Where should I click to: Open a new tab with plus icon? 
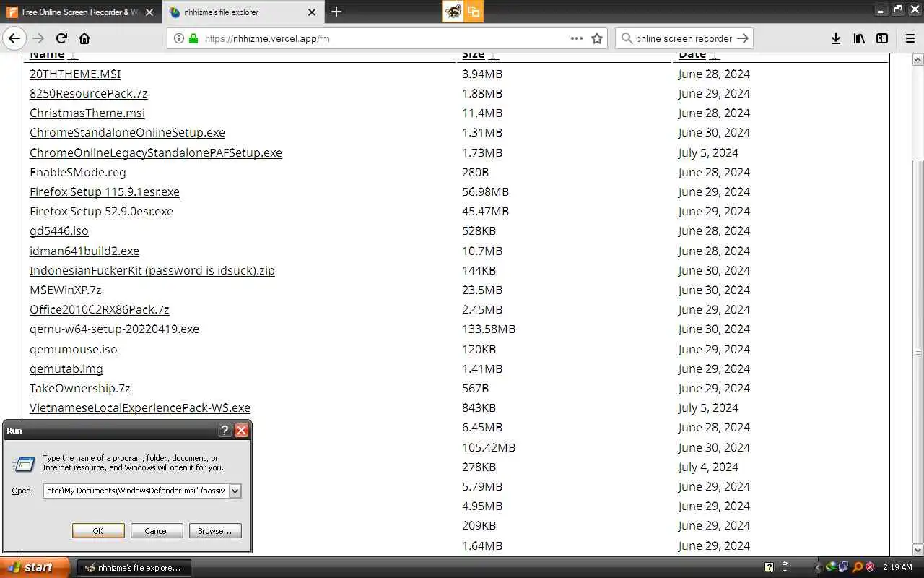(336, 12)
